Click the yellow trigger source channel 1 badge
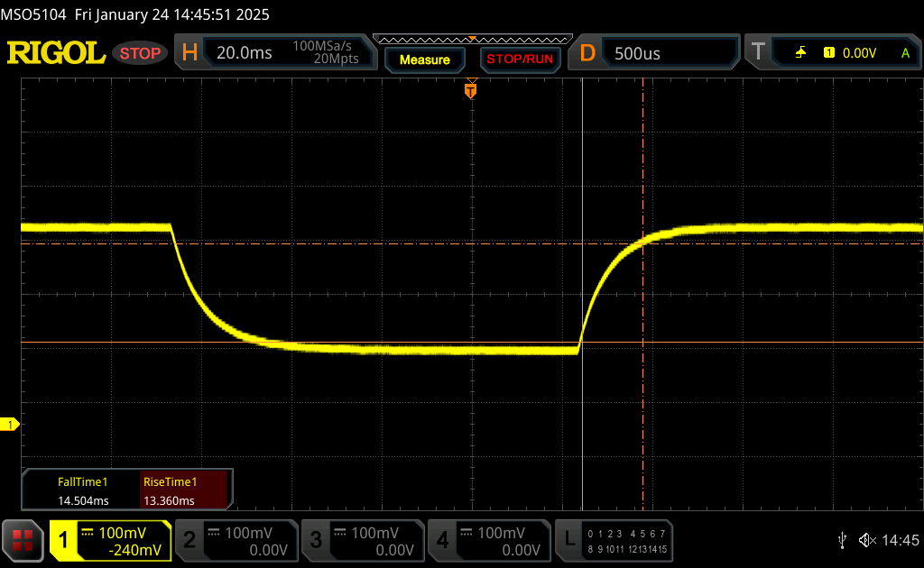The width and height of the screenshot is (924, 568). click(x=828, y=53)
